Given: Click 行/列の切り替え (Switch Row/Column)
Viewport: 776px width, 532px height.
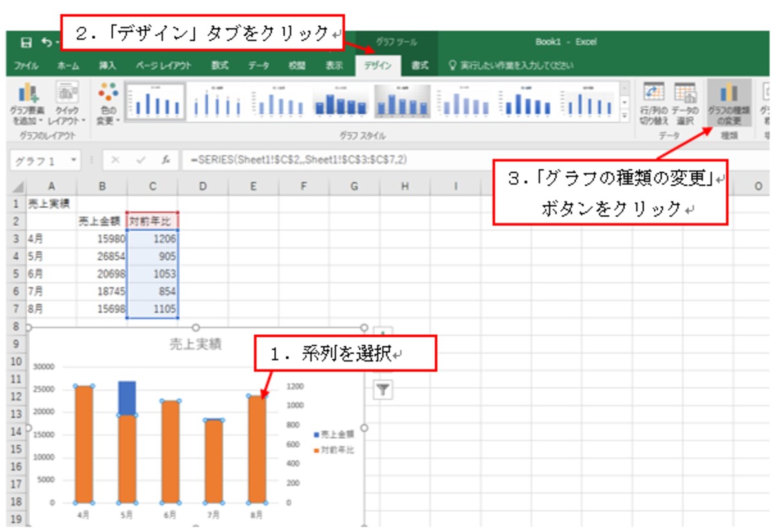Looking at the screenshot, I should click(x=654, y=103).
